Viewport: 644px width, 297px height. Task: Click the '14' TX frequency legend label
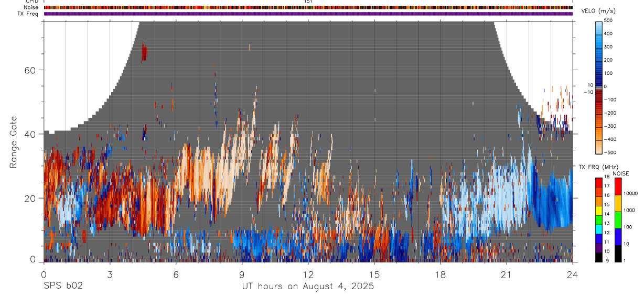(607, 214)
